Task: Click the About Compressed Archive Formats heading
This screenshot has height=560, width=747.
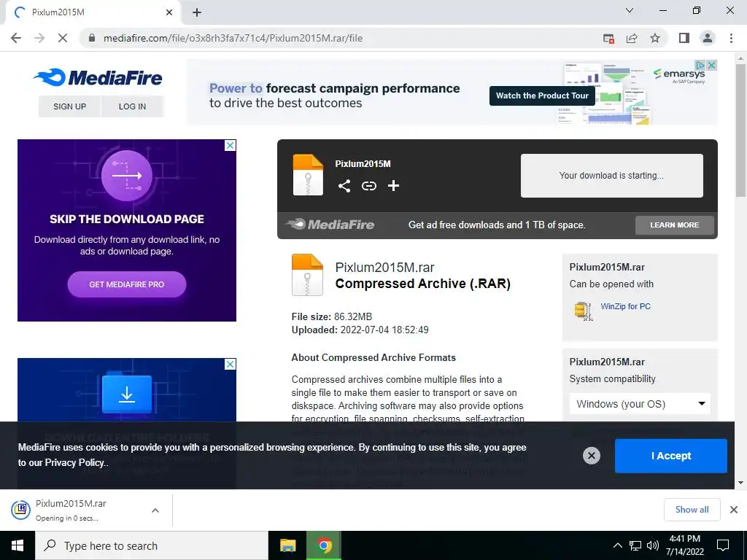Action: [373, 357]
